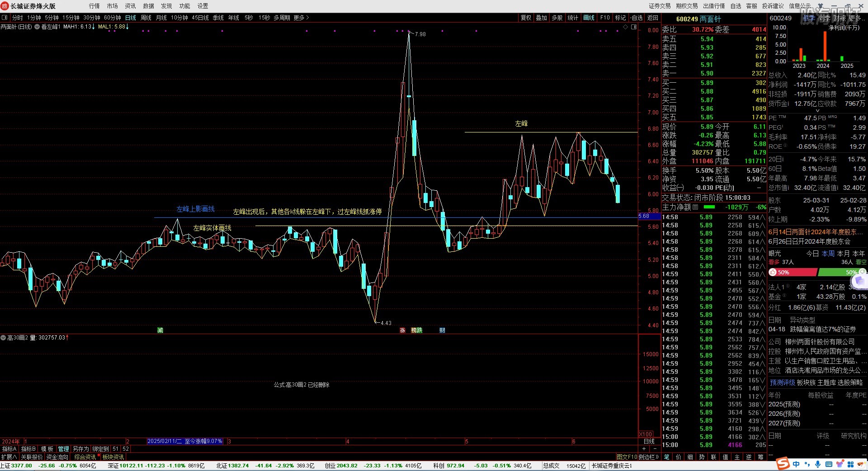Open the 复权 adjustment dropdown
The height and width of the screenshot is (471, 868).
pyautogui.click(x=526, y=18)
